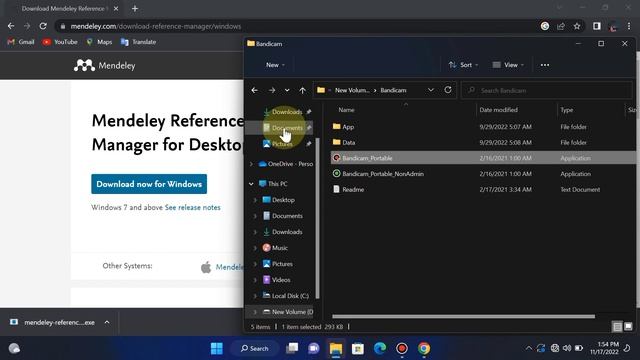Select the App folder
This screenshot has height=360, width=640.
pyautogui.click(x=348, y=127)
